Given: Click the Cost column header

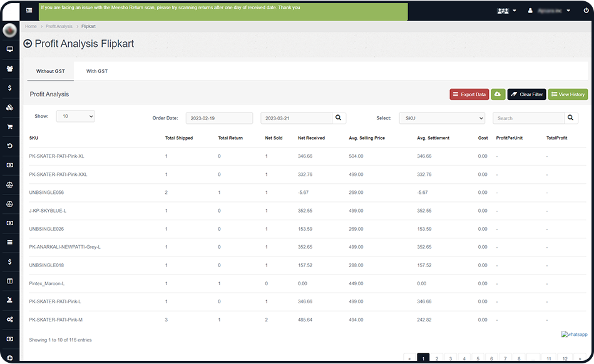Looking at the screenshot, I should 483,138.
